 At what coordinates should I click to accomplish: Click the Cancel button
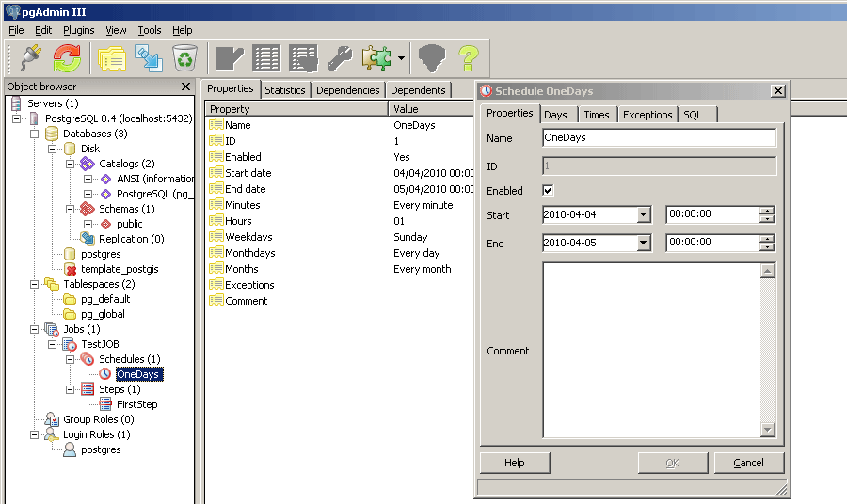pos(749,463)
